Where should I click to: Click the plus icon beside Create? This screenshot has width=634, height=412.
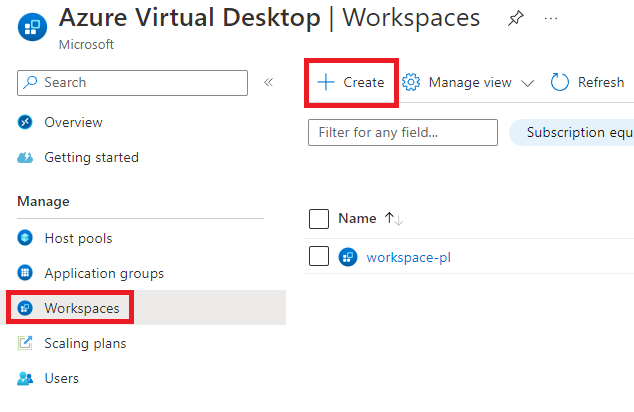(x=326, y=82)
